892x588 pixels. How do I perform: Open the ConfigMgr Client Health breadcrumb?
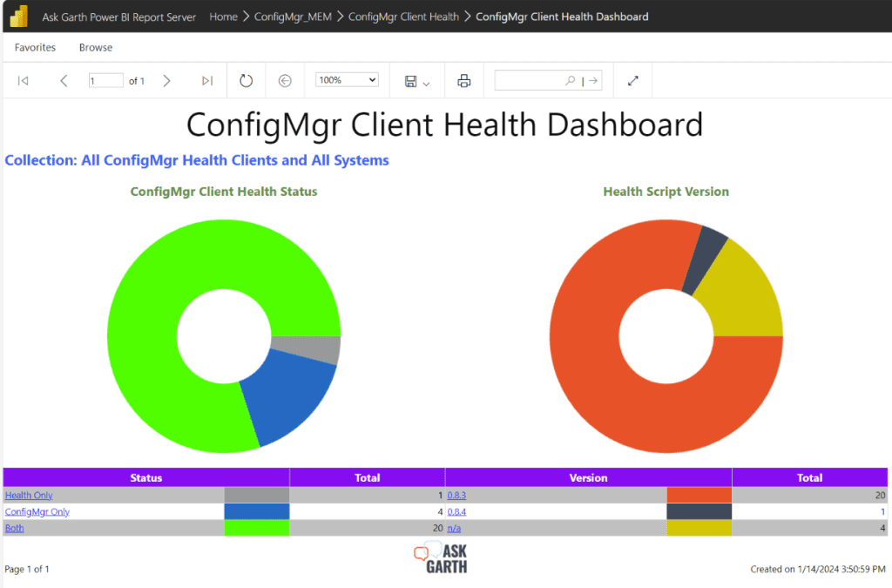(x=403, y=17)
